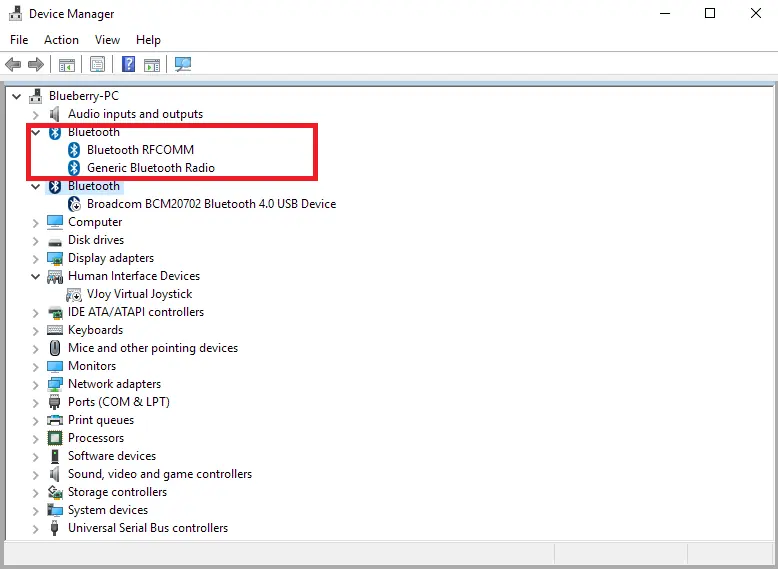Expand Mice and other pointing devices
This screenshot has height=569, width=778.
[35, 349]
